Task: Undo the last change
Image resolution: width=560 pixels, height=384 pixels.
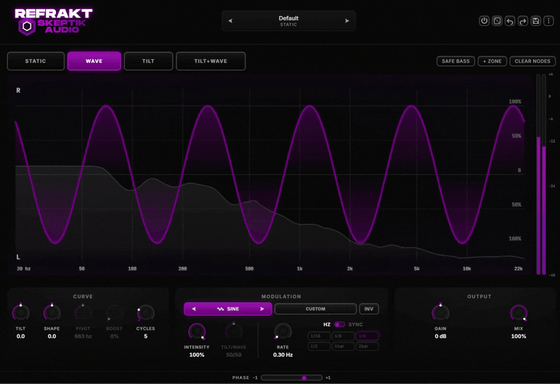Action: tap(510, 21)
